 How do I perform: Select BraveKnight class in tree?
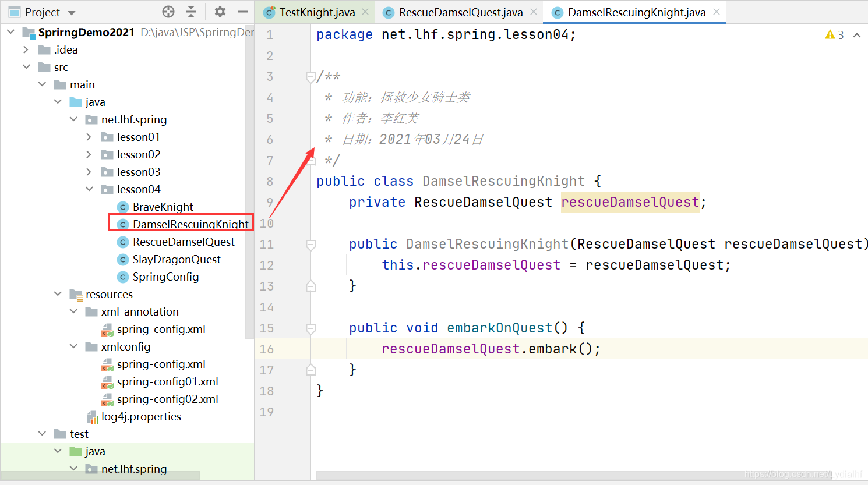point(163,207)
